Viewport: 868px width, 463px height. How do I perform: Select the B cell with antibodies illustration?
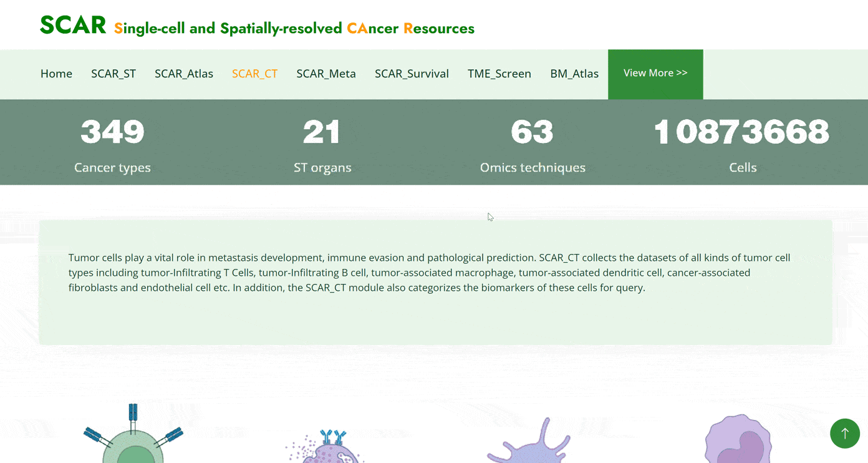pyautogui.click(x=325, y=446)
